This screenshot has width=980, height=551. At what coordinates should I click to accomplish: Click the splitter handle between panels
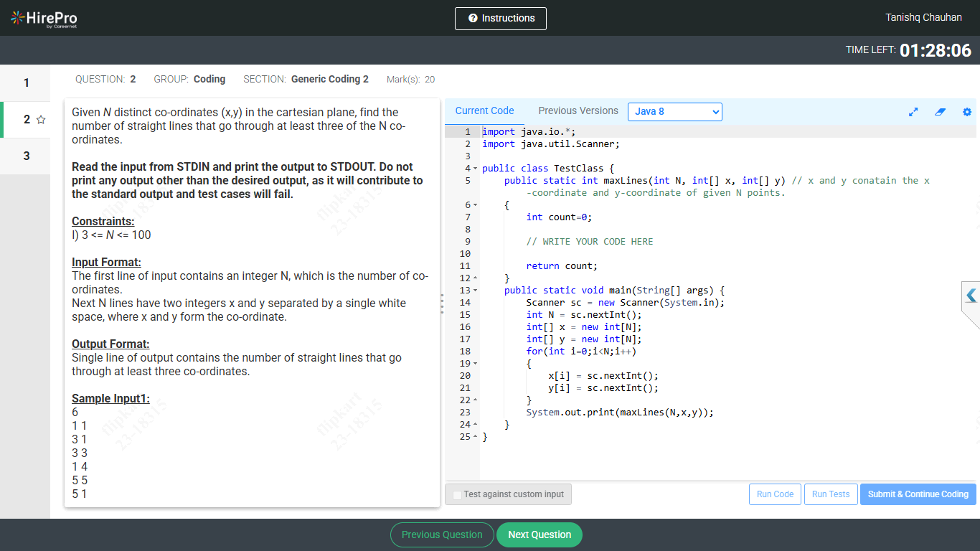pyautogui.click(x=442, y=303)
